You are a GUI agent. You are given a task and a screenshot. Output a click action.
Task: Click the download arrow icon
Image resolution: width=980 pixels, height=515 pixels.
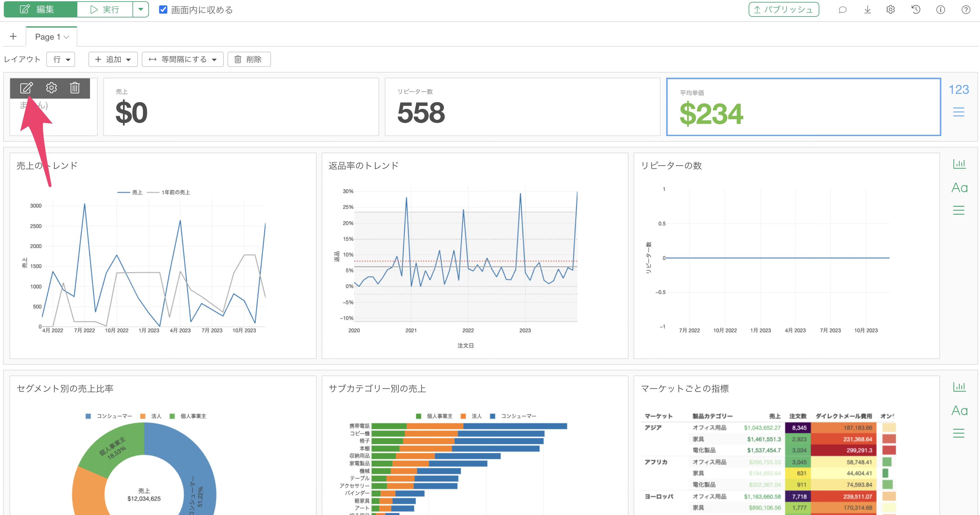point(867,10)
